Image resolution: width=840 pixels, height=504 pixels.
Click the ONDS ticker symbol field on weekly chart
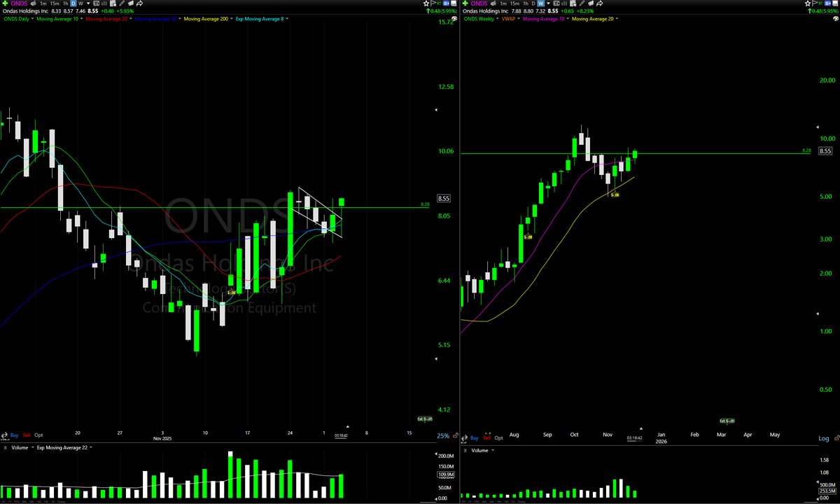[x=479, y=3]
